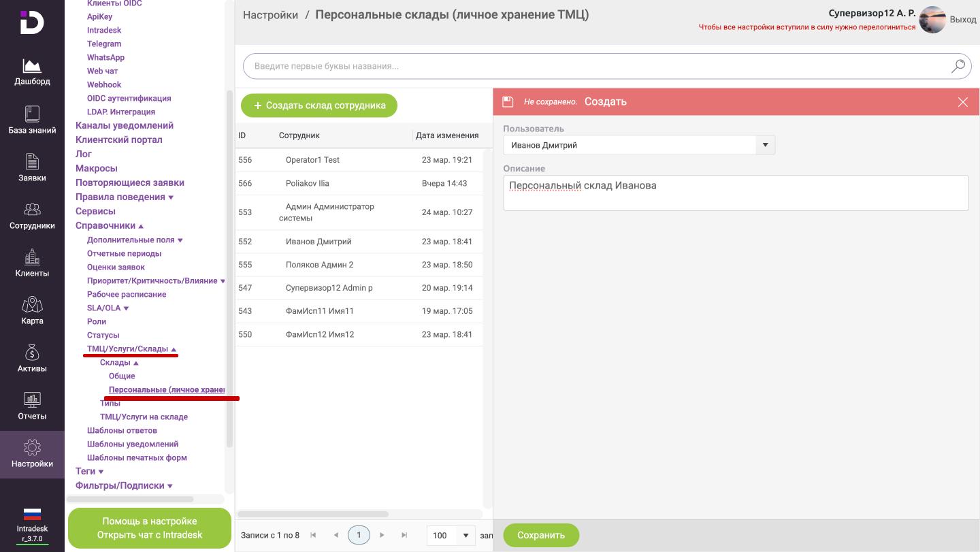Viewport: 980px width, 552px height.
Task: Click the search magnifier icon
Action: coord(958,66)
